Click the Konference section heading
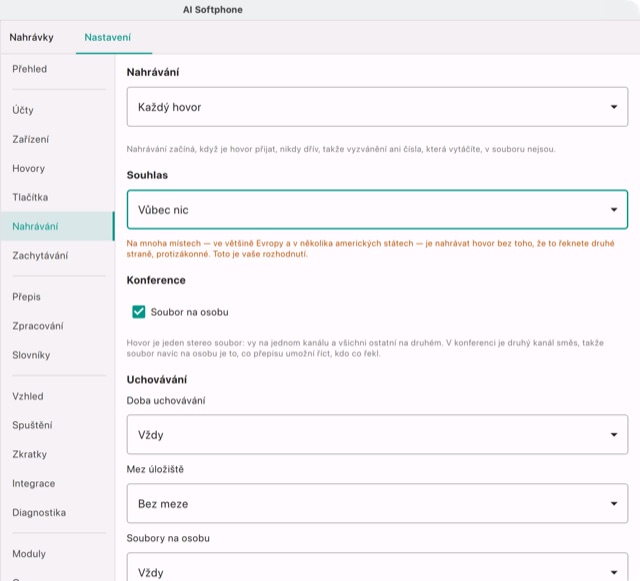Viewport: 640px width, 581px height. pyautogui.click(x=156, y=280)
